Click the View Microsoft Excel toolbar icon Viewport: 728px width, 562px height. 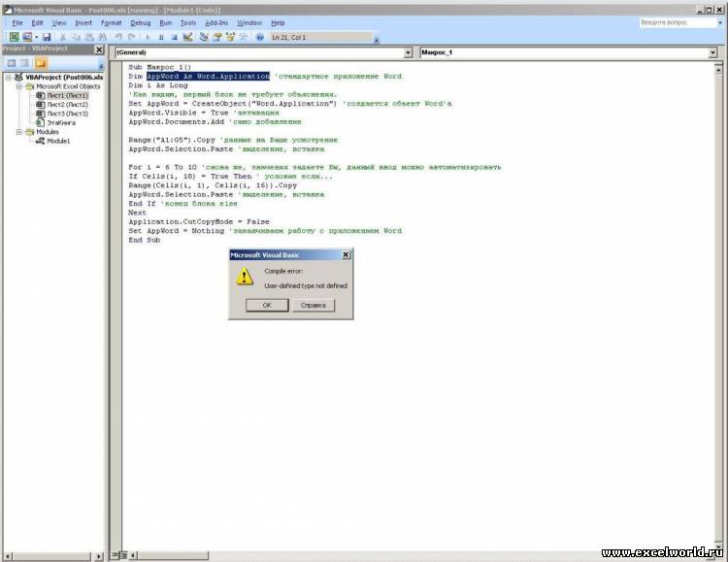pyautogui.click(x=15, y=37)
